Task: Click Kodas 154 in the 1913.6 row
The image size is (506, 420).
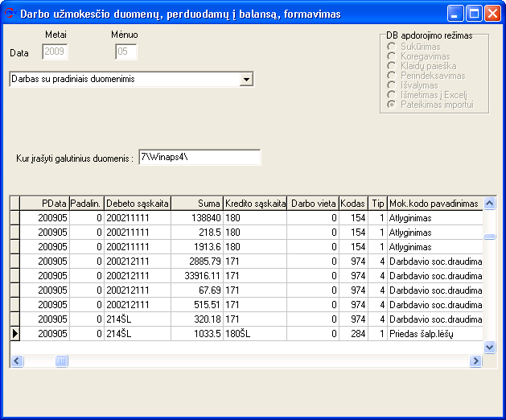Action: click(x=353, y=247)
